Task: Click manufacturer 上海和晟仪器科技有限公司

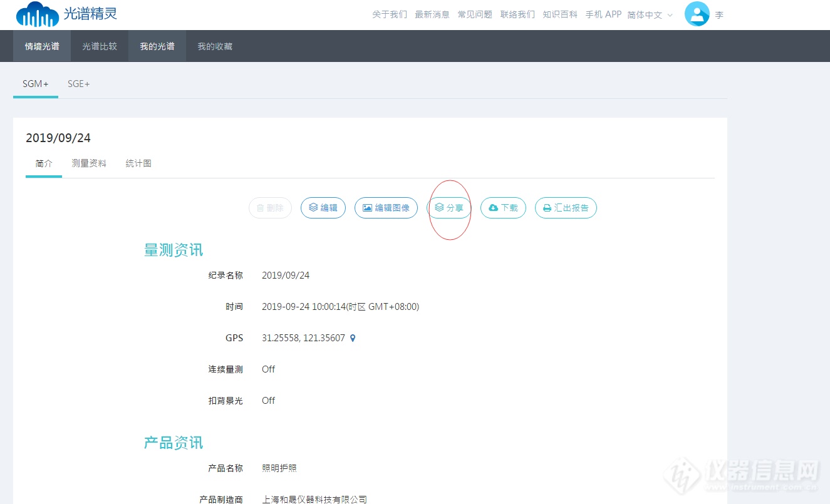Action: (x=314, y=499)
